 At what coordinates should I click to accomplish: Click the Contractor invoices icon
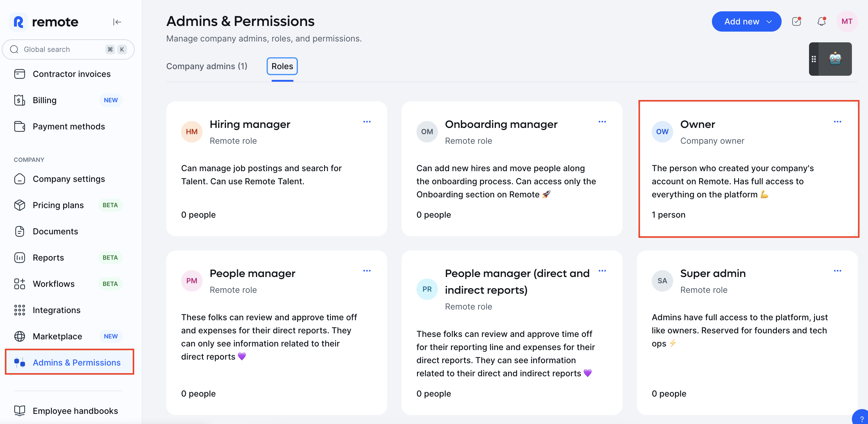pos(20,74)
